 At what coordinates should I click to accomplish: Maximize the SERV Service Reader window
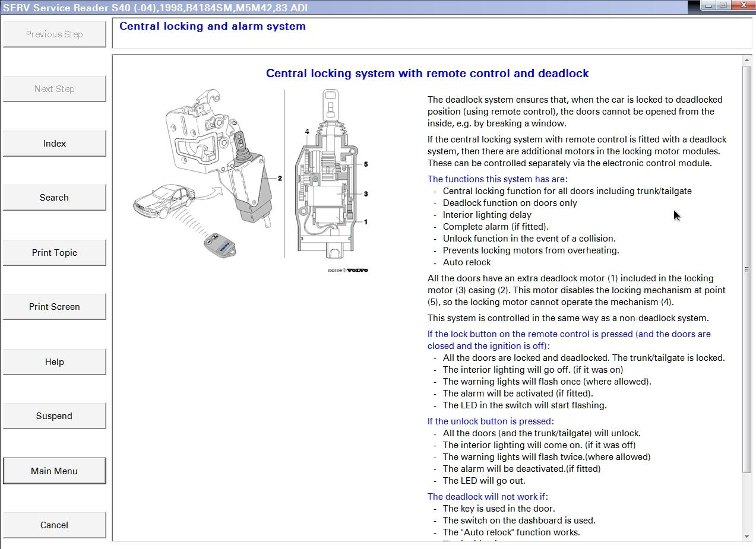pos(723,5)
